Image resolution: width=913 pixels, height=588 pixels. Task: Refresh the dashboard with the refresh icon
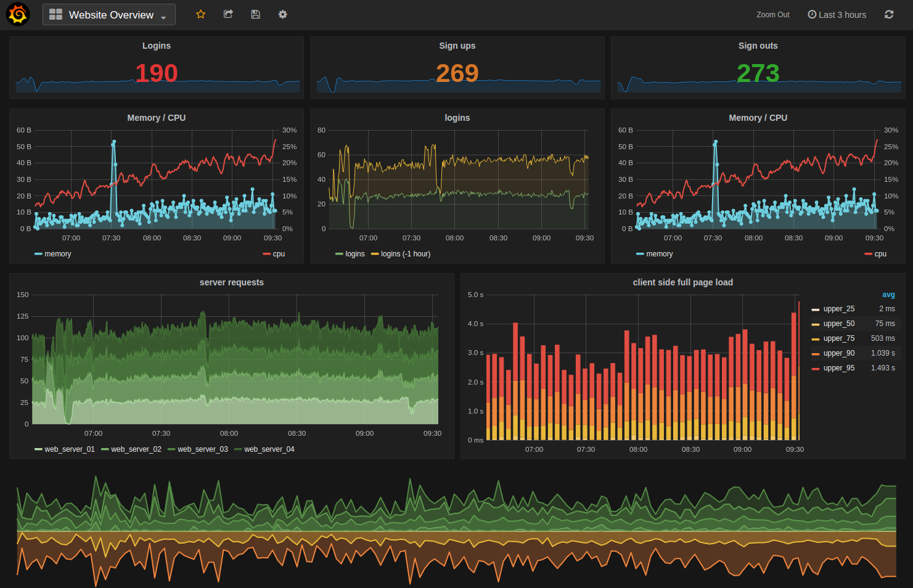889,14
